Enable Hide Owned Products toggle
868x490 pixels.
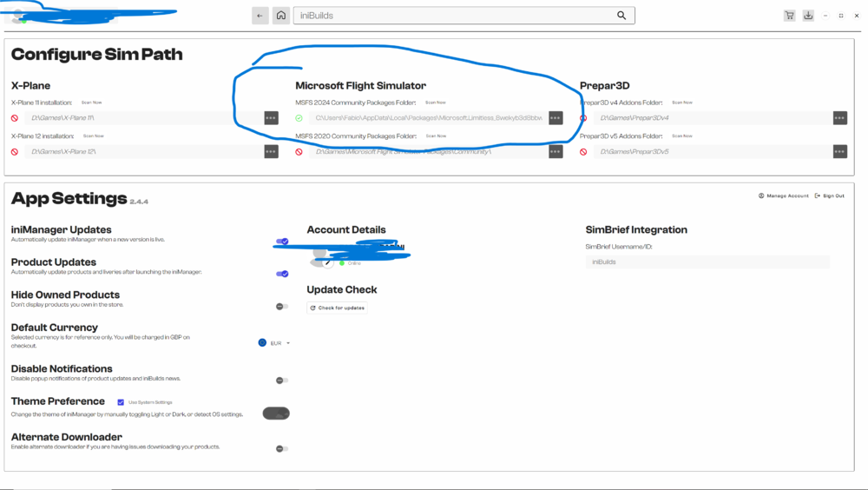click(x=282, y=307)
